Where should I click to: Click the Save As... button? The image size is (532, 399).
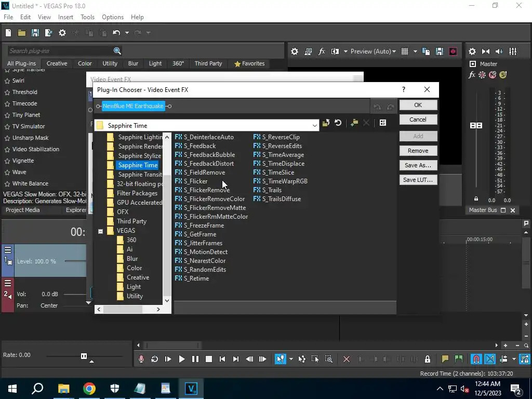tap(418, 165)
